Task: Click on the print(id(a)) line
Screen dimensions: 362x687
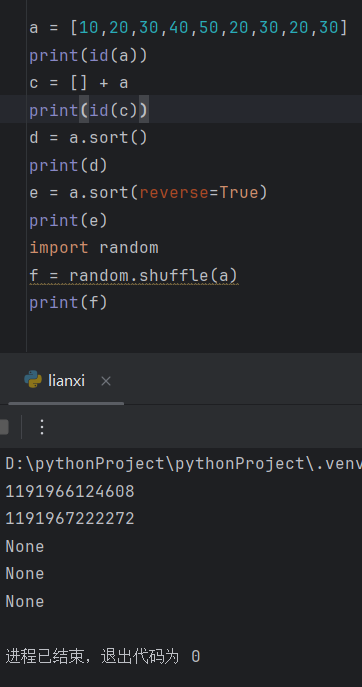Action: [89, 56]
